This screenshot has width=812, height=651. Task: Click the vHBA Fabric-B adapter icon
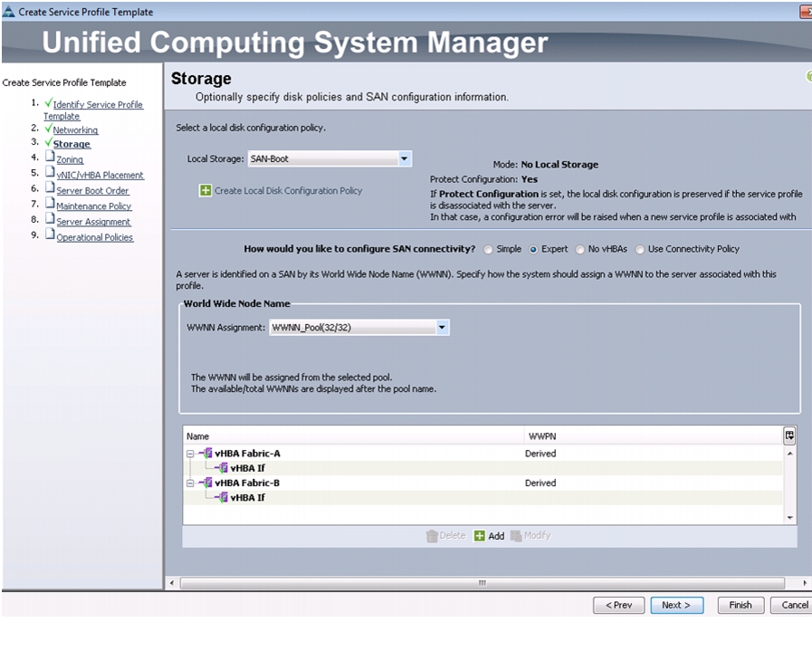pos(206,483)
